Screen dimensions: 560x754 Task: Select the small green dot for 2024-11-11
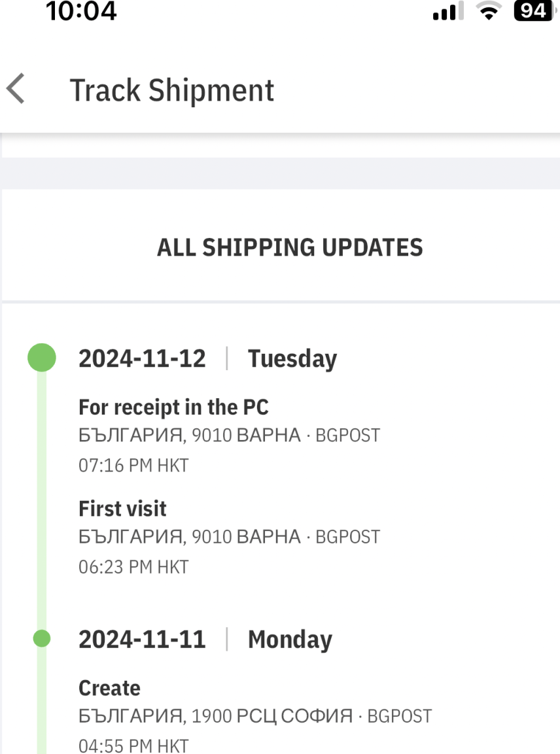42,638
